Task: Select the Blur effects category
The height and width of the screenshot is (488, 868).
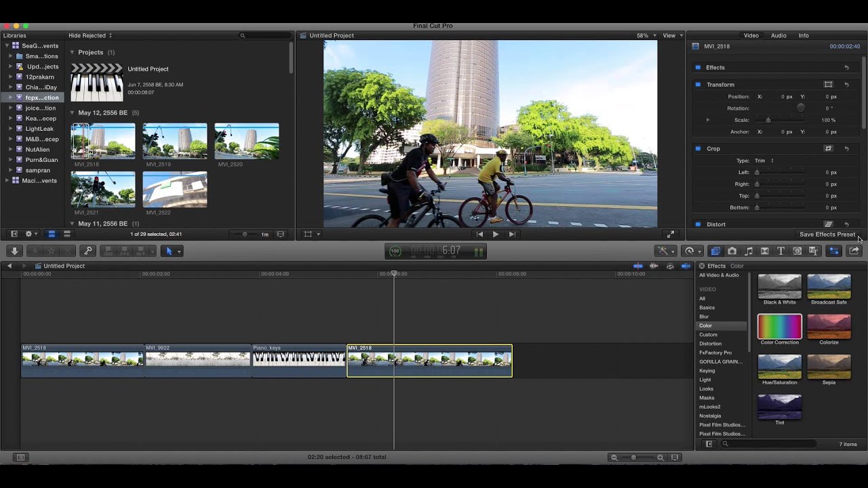Action: (704, 317)
